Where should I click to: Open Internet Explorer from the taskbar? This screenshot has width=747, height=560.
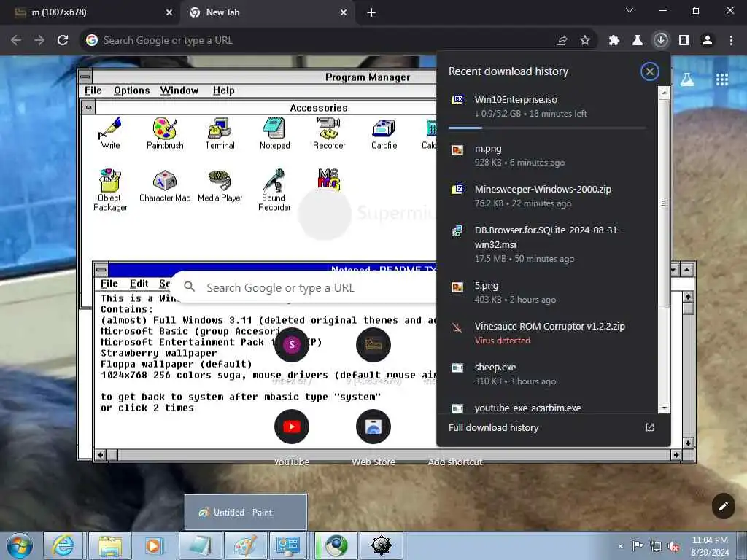point(63,545)
